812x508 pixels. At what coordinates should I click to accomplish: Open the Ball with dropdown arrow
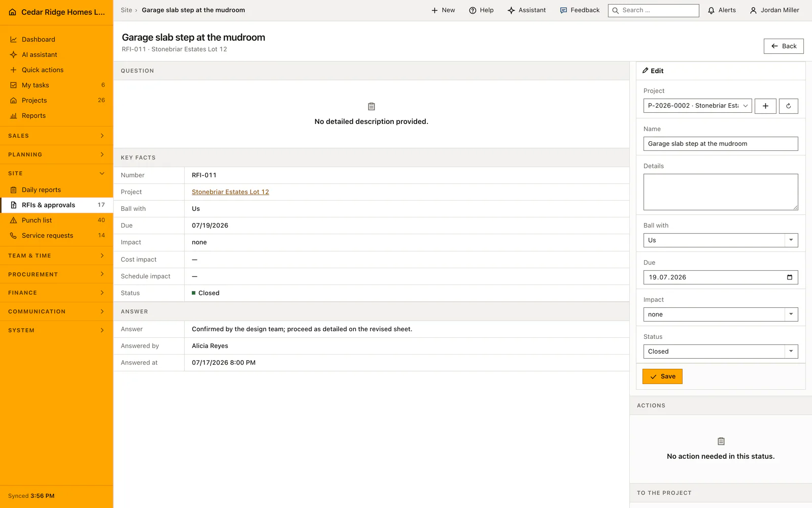tap(791, 240)
